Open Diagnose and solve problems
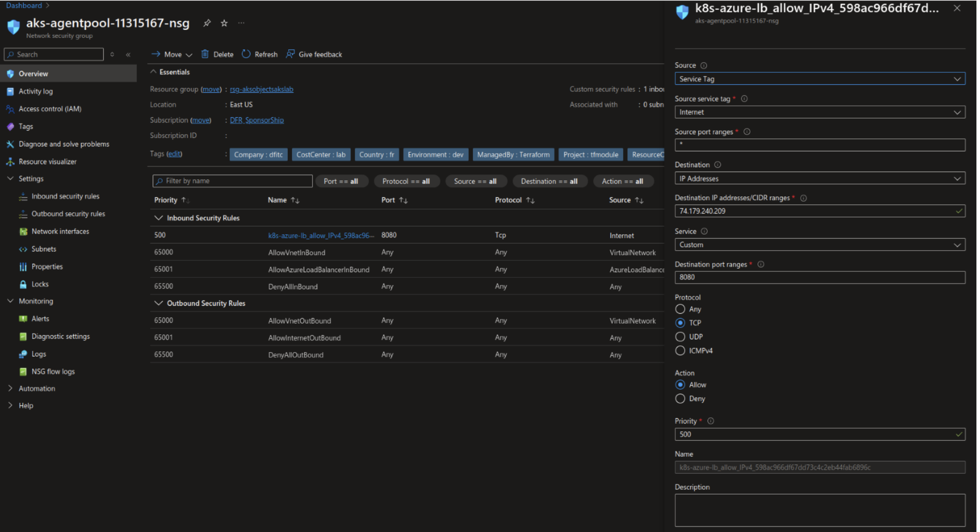This screenshot has height=532, width=980. 64,144
